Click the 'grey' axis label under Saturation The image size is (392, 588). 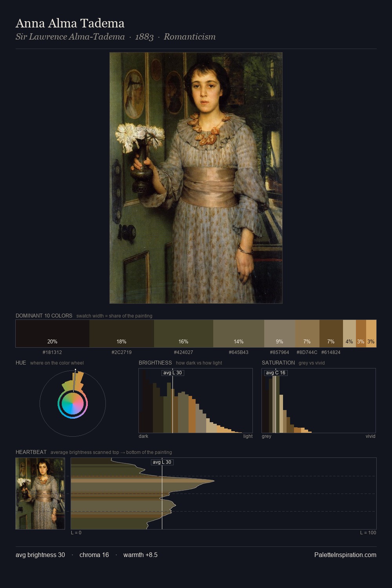(x=267, y=436)
